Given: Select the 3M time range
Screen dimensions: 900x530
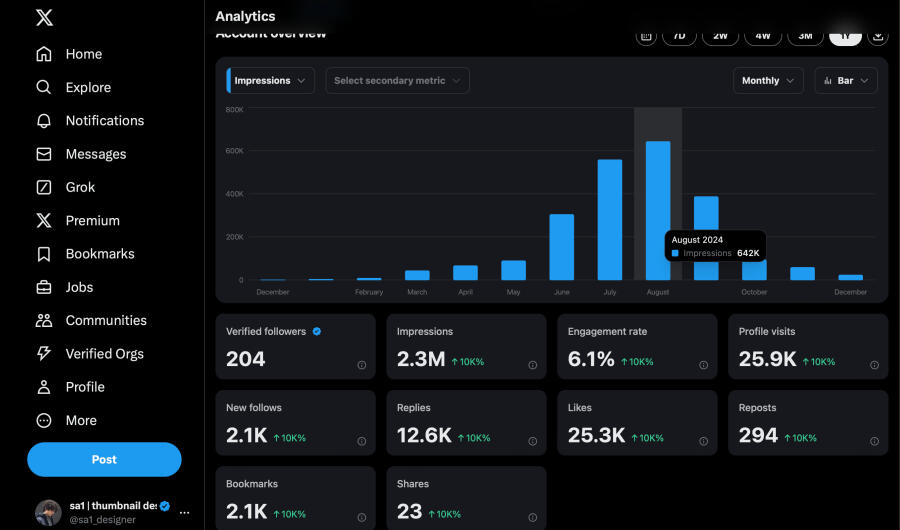Looking at the screenshot, I should coord(805,36).
